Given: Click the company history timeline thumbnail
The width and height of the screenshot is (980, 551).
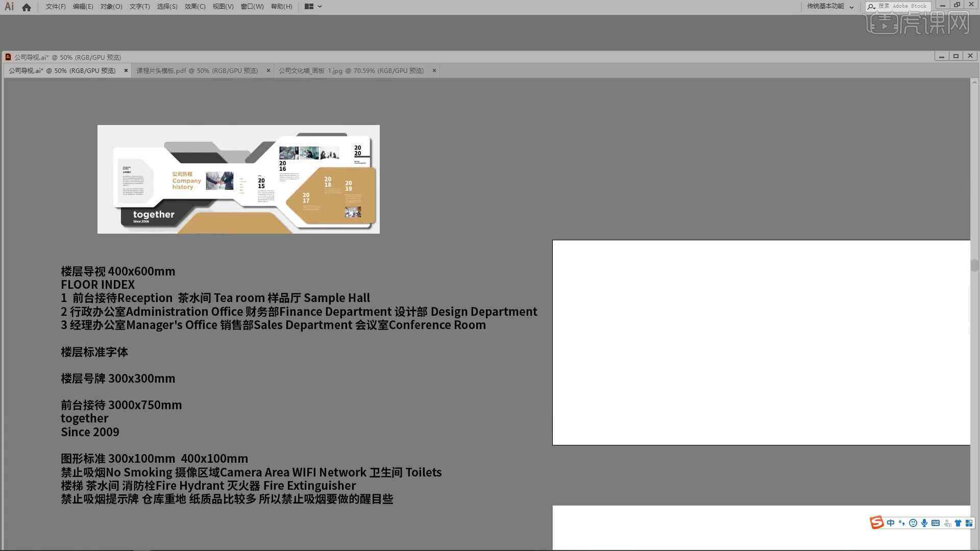Looking at the screenshot, I should pyautogui.click(x=238, y=179).
